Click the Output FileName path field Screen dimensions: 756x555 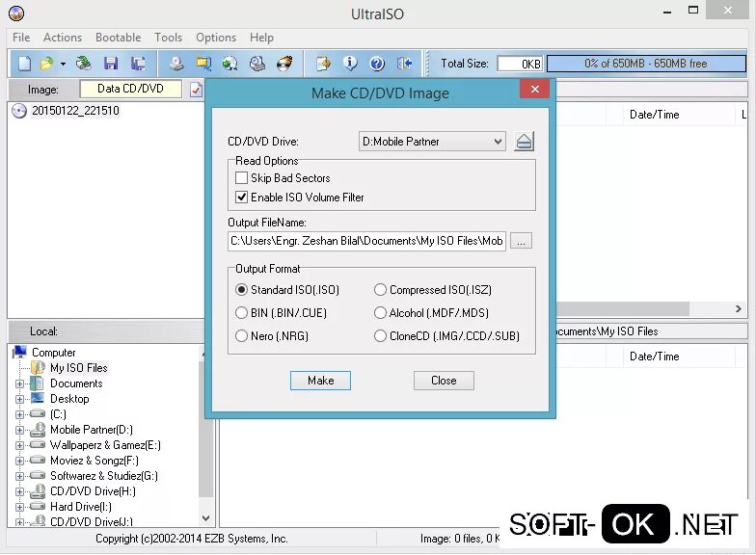coord(366,241)
